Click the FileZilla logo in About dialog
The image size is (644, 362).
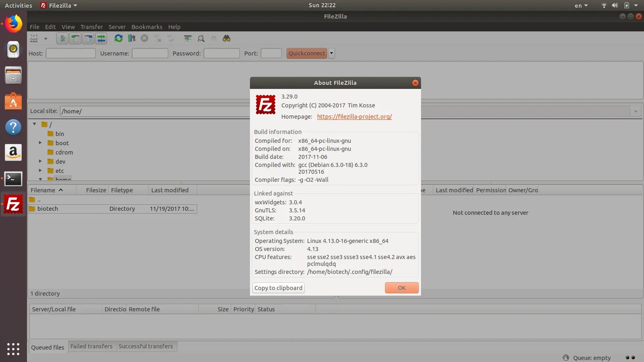click(266, 105)
